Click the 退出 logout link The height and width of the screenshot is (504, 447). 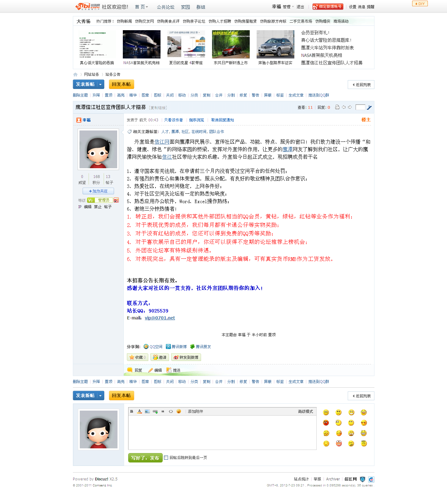[300, 7]
